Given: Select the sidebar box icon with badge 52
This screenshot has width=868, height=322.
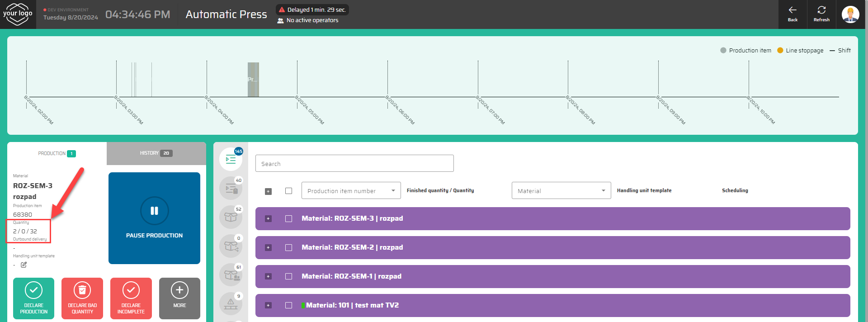Looking at the screenshot, I should click(x=231, y=218).
